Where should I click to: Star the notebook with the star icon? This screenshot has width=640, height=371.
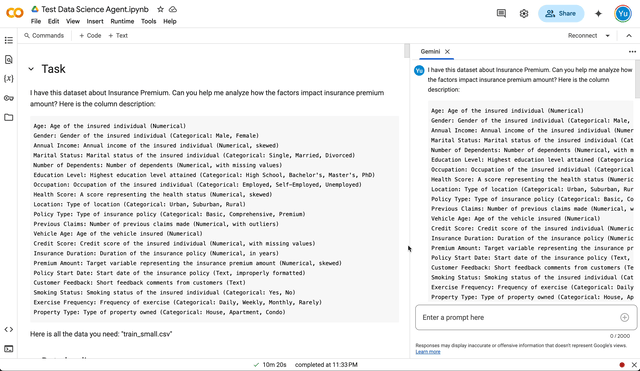click(x=160, y=9)
